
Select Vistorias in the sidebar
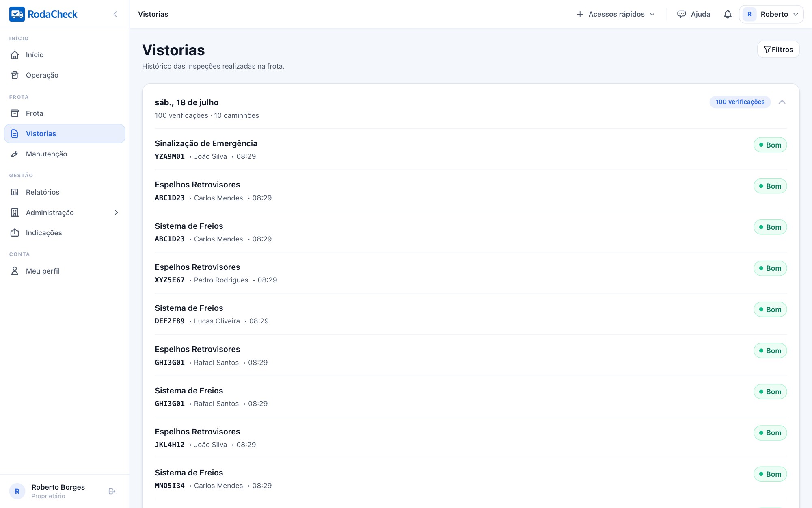[x=65, y=134]
